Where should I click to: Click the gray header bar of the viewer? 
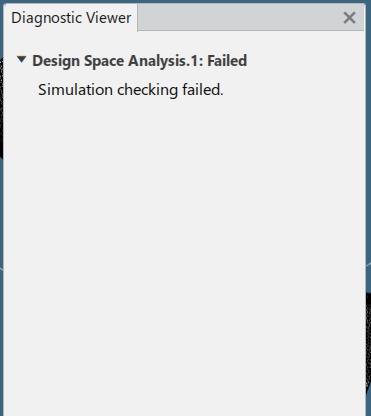pos(239,17)
